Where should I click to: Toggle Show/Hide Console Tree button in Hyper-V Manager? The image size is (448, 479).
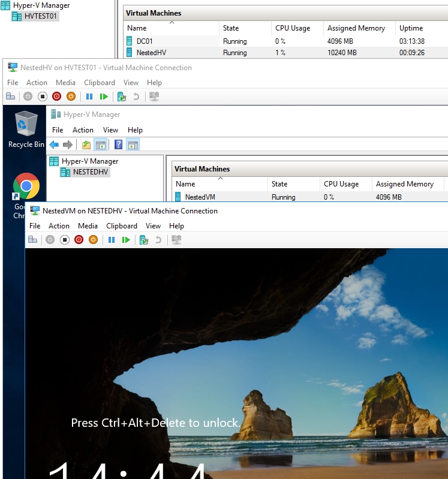pos(101,144)
